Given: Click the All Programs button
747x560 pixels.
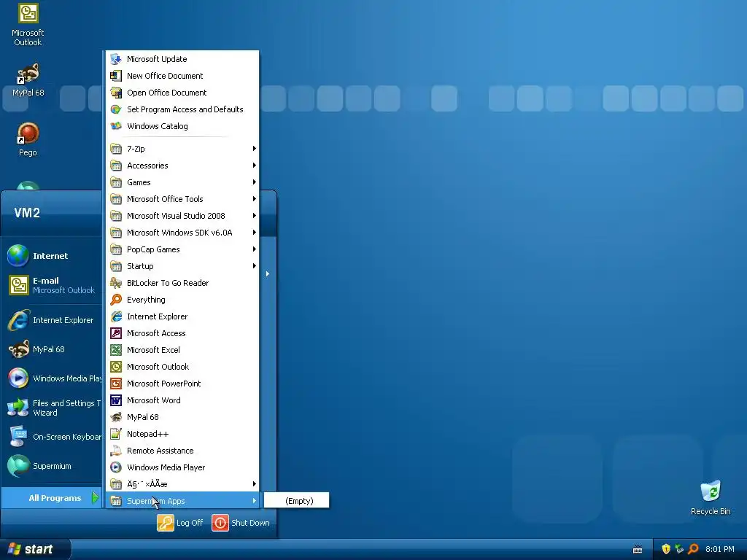Looking at the screenshot, I should (52, 498).
